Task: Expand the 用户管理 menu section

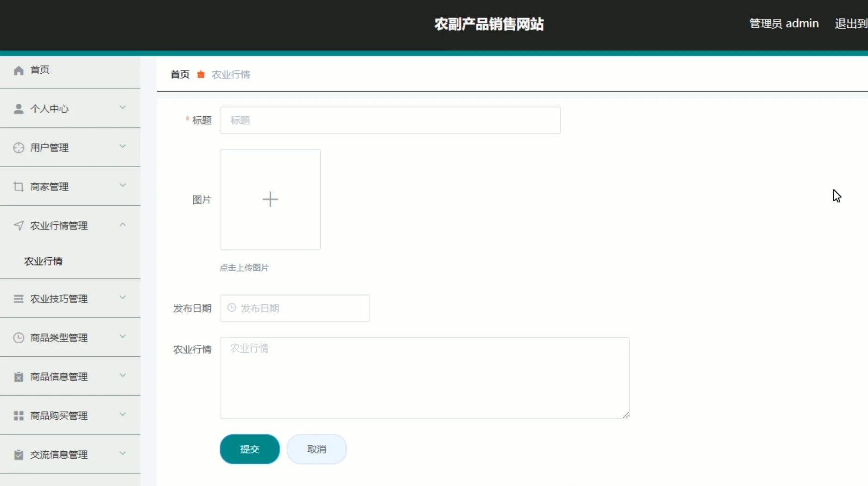Action: pos(122,146)
